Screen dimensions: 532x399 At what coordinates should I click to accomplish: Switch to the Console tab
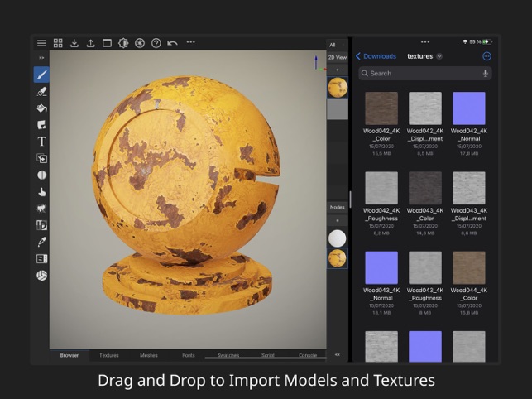pos(308,355)
